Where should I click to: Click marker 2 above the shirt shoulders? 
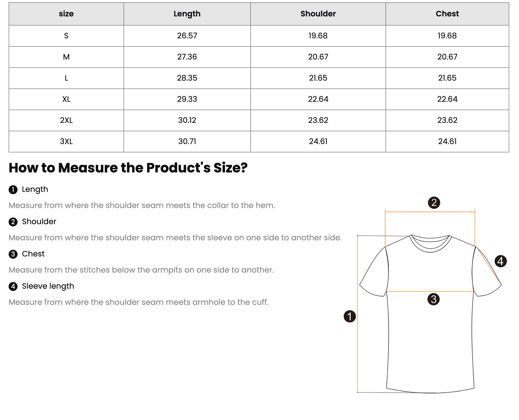click(434, 202)
